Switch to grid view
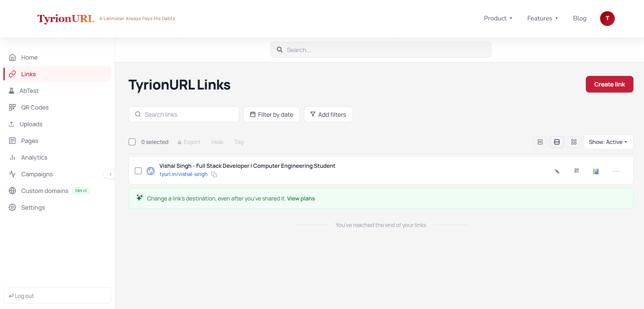644x309 pixels. pos(574,142)
